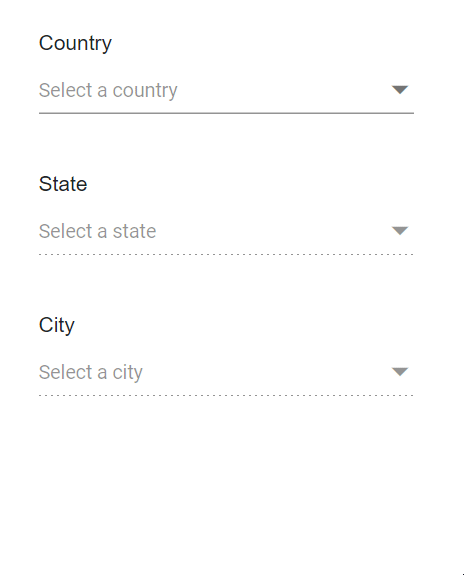This screenshot has height=575, width=464.
Task: Click the State dropdown arrow icon
Action: [400, 231]
